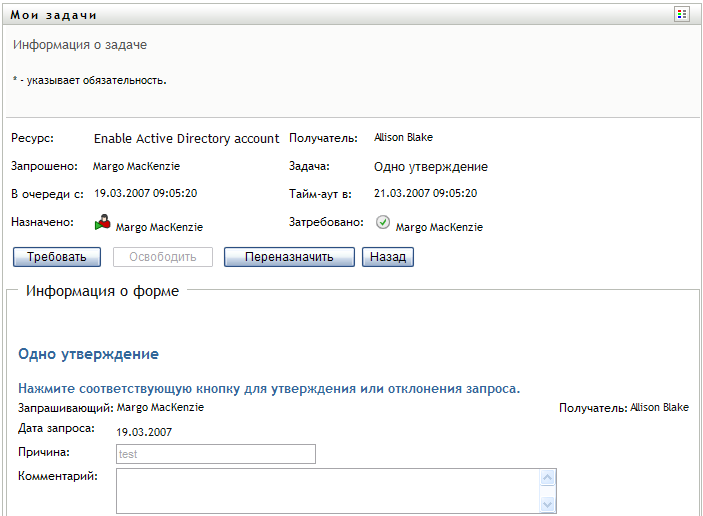Focus the Причина text field
703x516 pixels.
215,454
